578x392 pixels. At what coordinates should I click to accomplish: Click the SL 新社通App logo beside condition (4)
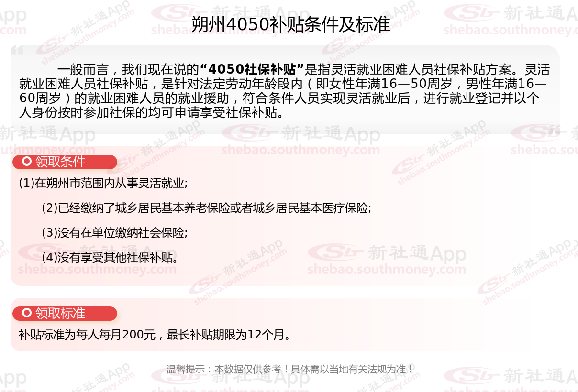(387, 254)
